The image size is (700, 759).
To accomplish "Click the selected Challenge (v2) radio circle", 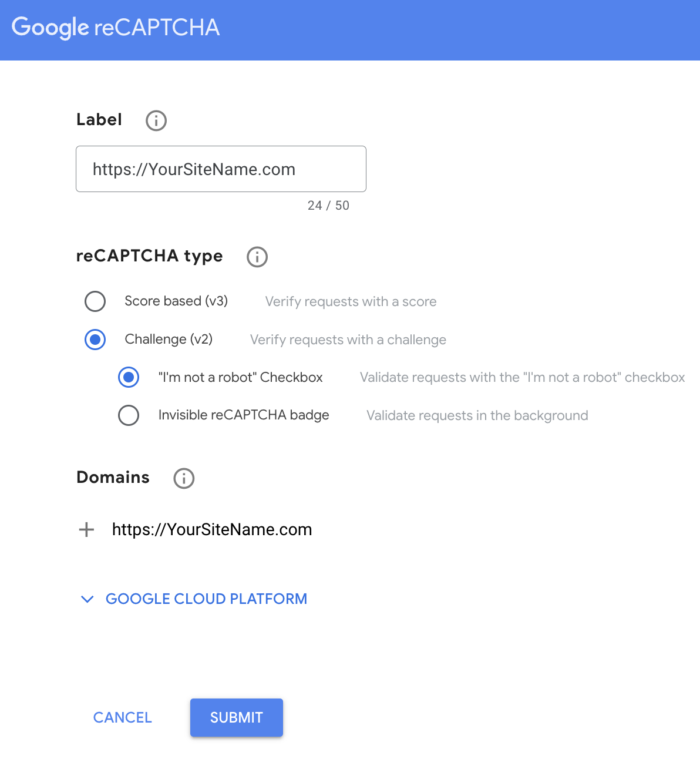I will click(95, 340).
